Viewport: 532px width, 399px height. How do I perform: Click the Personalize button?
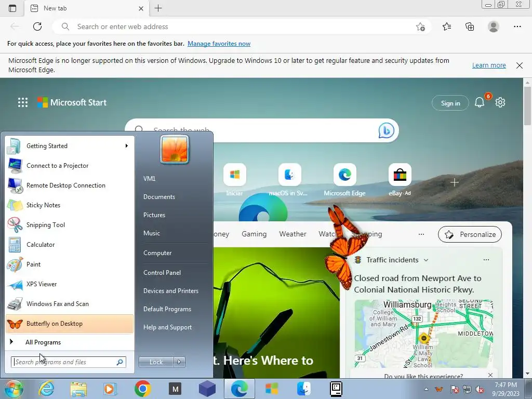click(470, 234)
